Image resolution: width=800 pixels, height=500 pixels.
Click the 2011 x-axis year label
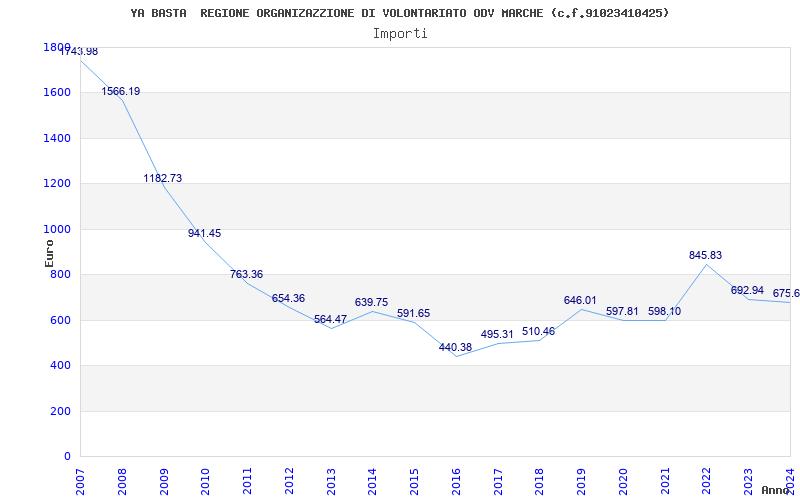pyautogui.click(x=247, y=481)
